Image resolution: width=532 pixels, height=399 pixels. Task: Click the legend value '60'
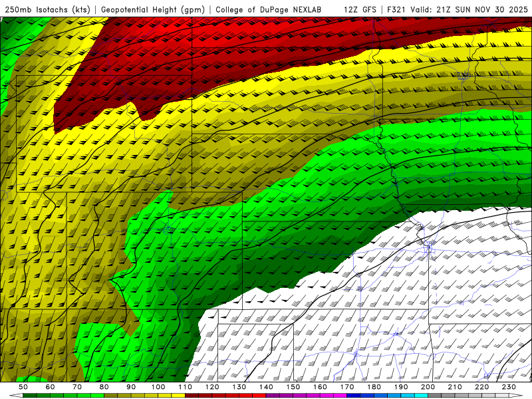51,387
